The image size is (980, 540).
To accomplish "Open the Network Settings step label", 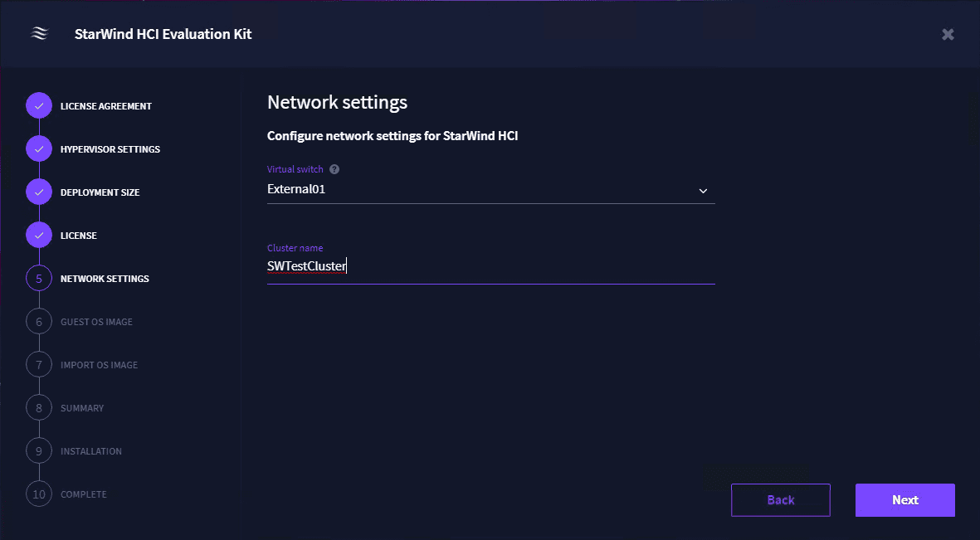I will pyautogui.click(x=105, y=279).
